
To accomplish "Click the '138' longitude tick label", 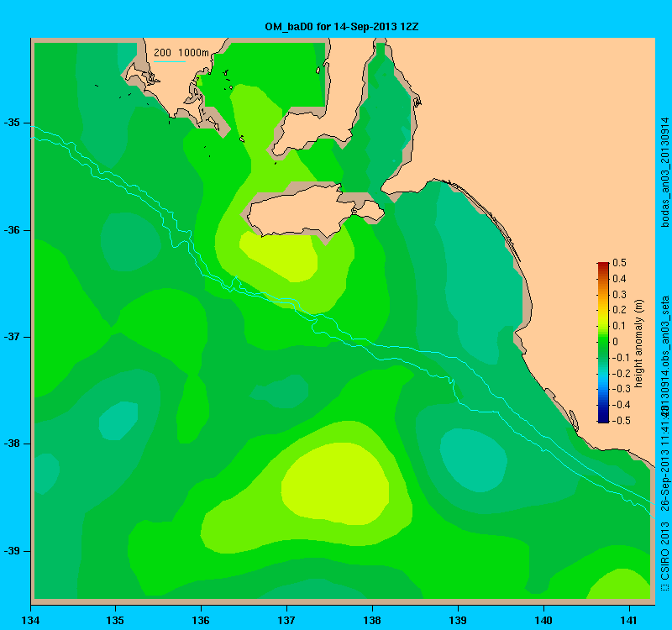I will pyautogui.click(x=372, y=620).
